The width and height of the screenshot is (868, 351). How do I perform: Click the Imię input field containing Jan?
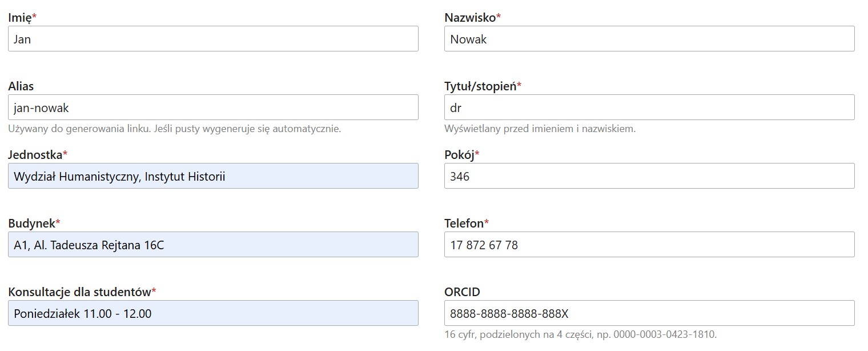click(x=213, y=39)
